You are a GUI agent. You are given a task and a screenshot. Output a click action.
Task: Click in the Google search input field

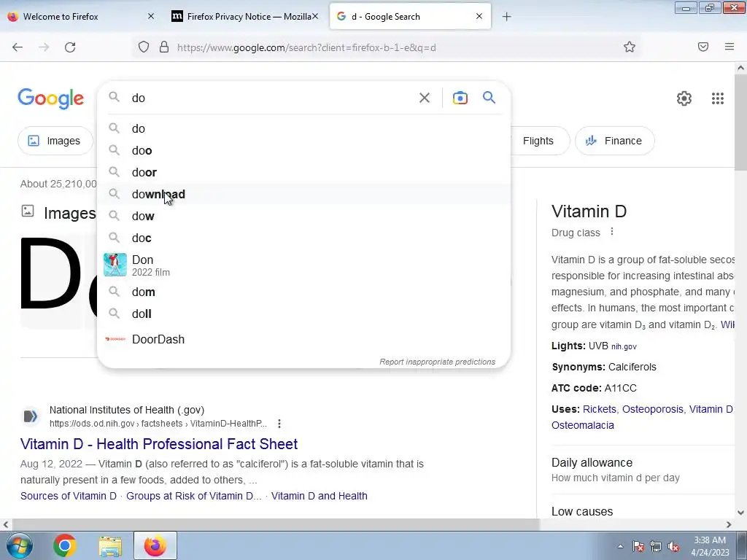271,98
